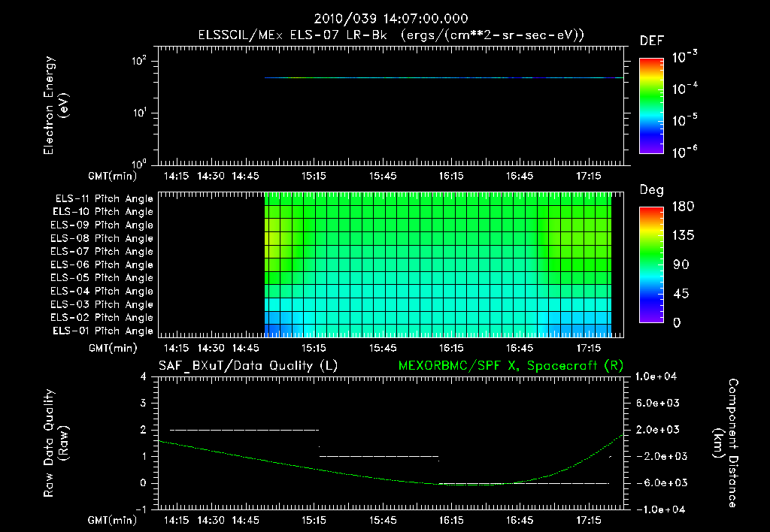Click the 1.0e+04 right axis value

[x=656, y=376]
